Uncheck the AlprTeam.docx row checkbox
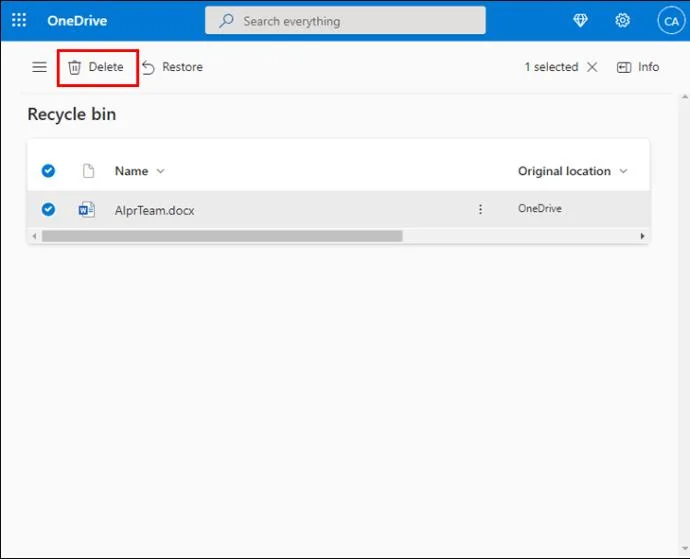 pos(48,209)
